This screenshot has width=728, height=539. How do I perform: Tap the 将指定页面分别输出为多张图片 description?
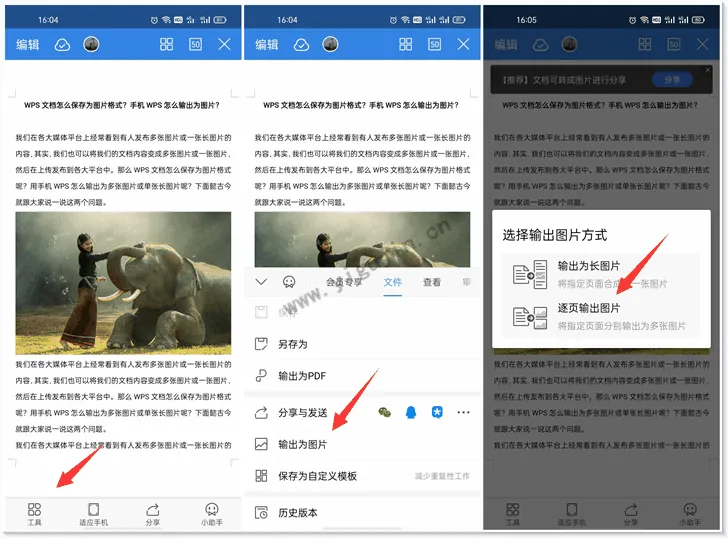[622, 326]
